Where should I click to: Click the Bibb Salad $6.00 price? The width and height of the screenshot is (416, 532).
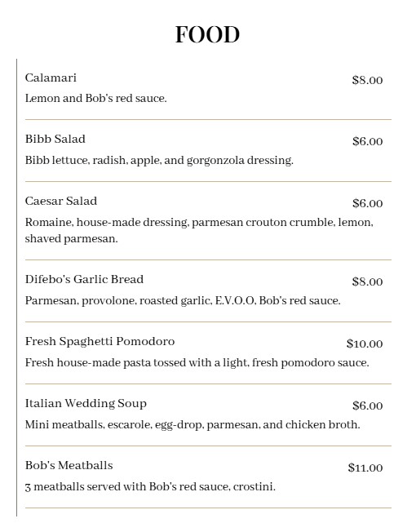tap(368, 141)
